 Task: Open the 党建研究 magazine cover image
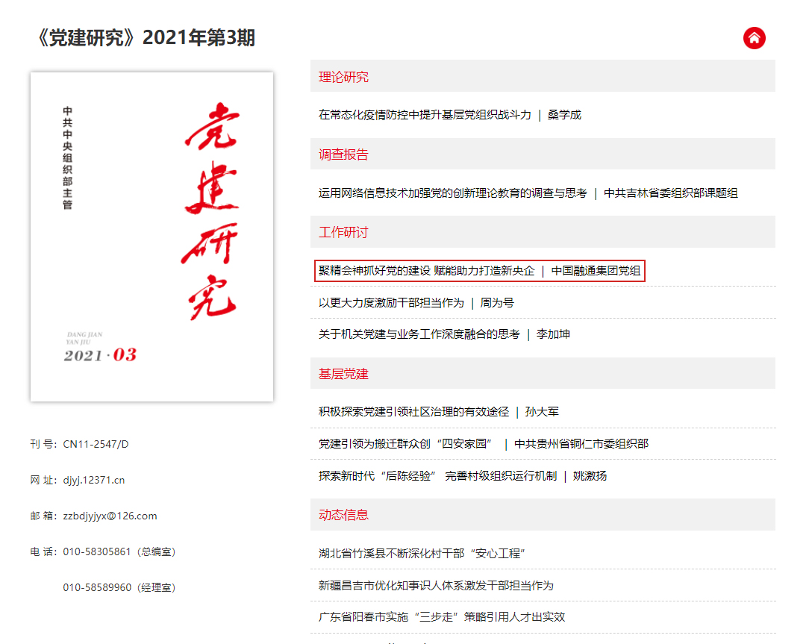click(152, 237)
